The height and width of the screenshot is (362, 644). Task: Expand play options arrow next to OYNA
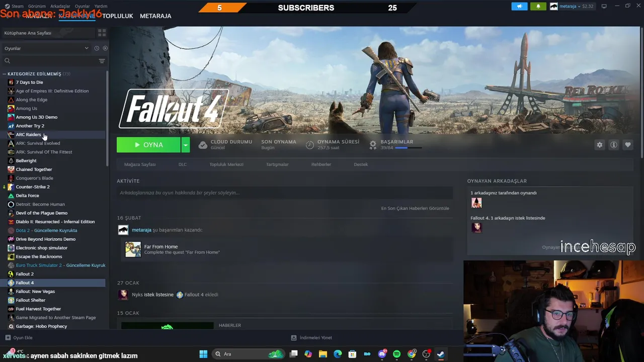click(186, 145)
